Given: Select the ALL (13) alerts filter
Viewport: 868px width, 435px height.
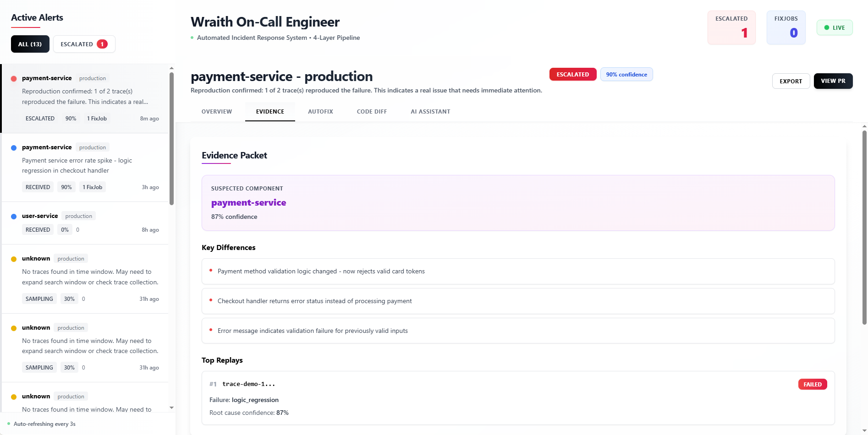Looking at the screenshot, I should point(30,44).
